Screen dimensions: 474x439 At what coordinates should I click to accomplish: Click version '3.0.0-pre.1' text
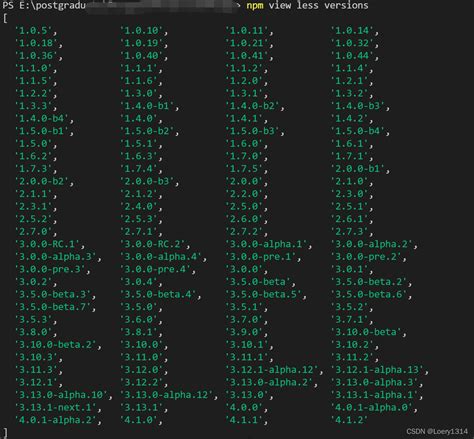coord(261,257)
